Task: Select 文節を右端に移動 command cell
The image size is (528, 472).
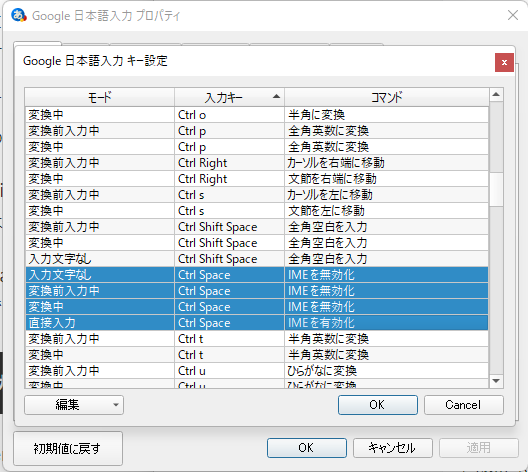Action: point(387,179)
